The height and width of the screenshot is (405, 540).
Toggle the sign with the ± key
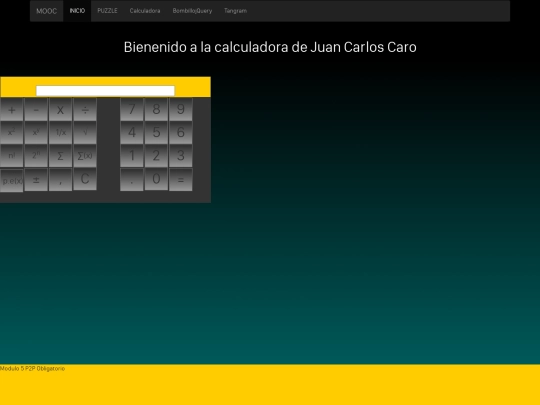(36, 179)
